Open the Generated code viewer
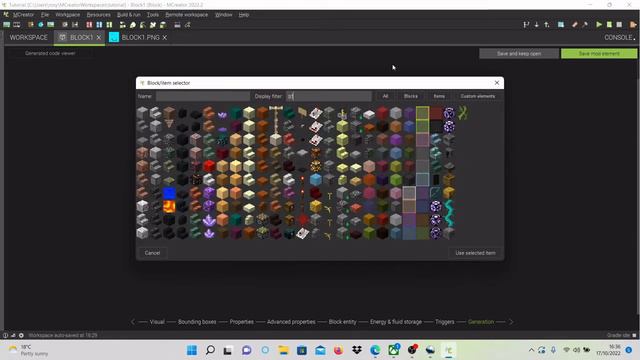The height and width of the screenshot is (360, 640). coord(50,53)
